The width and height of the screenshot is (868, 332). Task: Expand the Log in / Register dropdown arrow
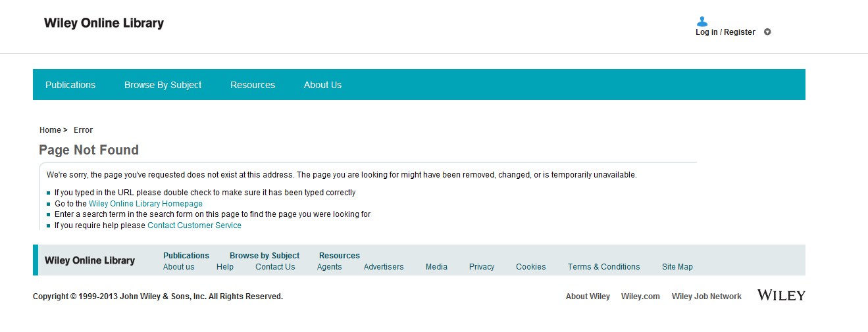tap(767, 32)
